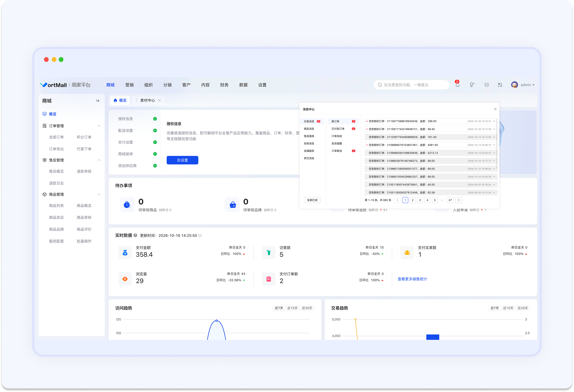Click 全部已读 in message center
574x392 pixels.
coord(312,200)
